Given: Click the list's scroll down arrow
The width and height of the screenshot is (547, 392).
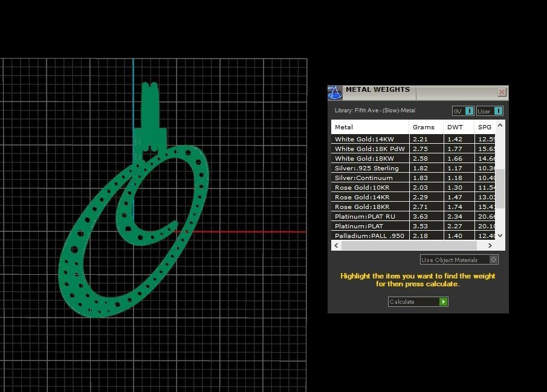Looking at the screenshot, I should point(500,236).
